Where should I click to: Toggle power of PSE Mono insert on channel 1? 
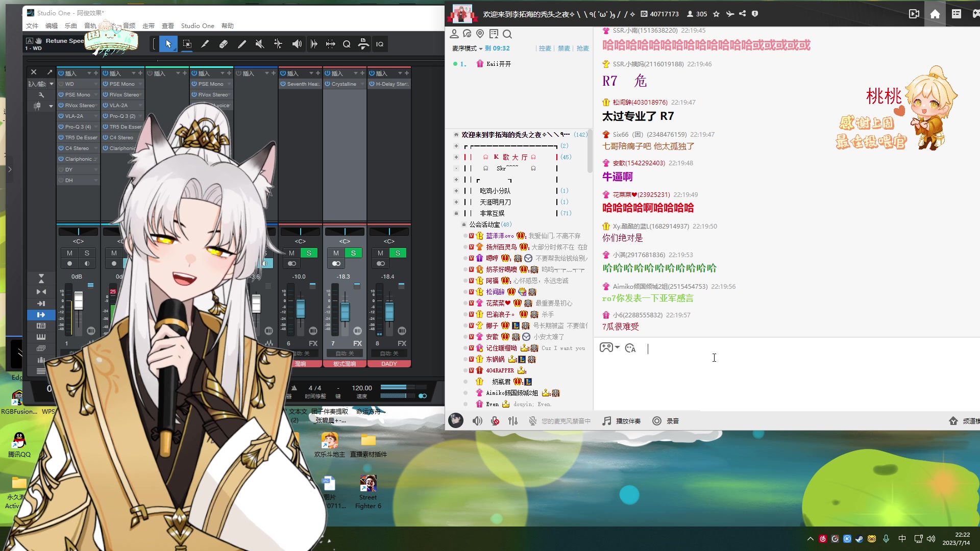[61, 95]
